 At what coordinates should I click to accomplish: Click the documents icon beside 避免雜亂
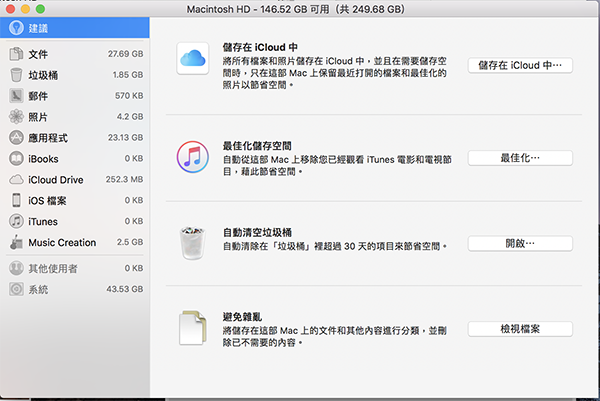coord(192,328)
